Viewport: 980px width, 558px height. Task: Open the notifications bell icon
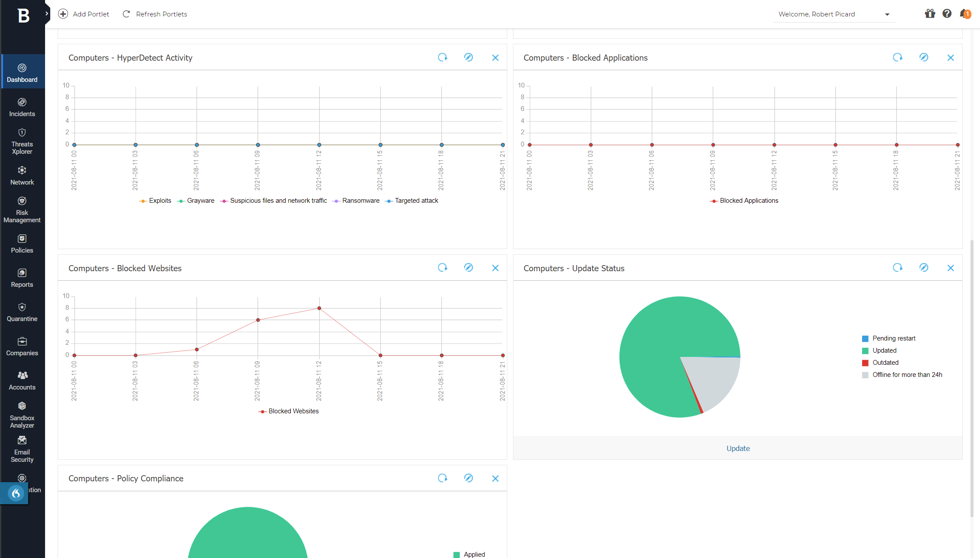coord(965,14)
